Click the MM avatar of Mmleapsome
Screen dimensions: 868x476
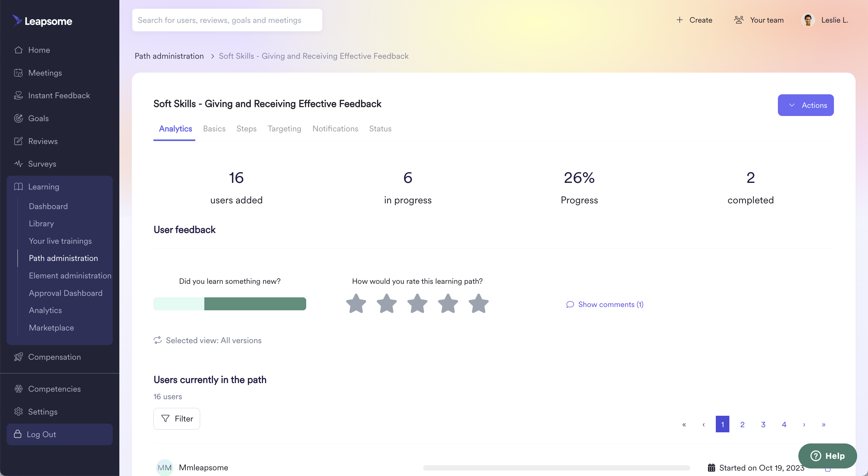click(165, 468)
